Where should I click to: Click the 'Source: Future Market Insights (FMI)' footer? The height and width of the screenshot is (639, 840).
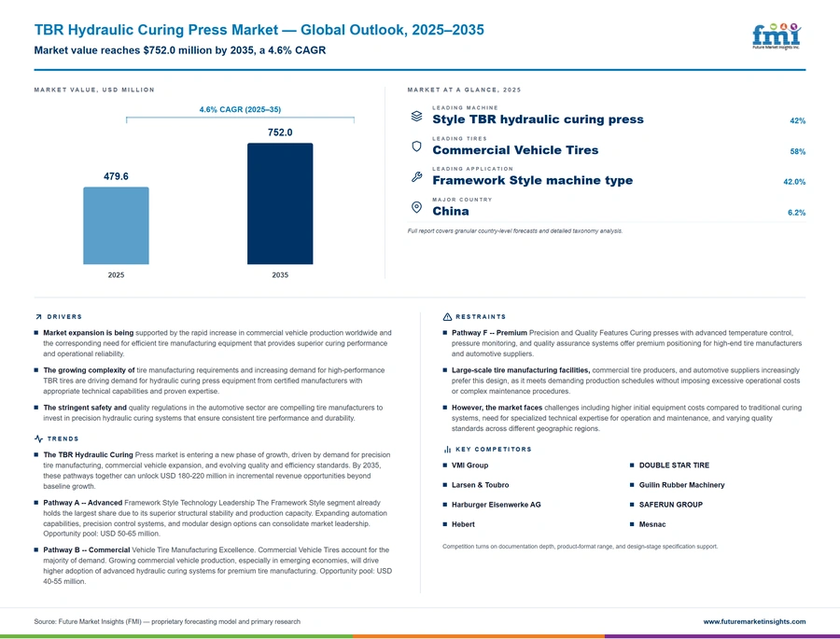point(167,622)
